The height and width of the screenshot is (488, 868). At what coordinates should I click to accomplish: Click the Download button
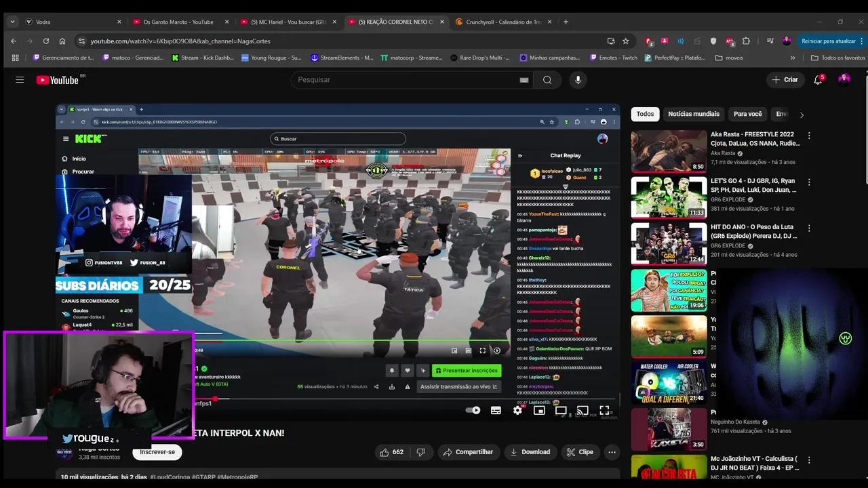click(530, 452)
